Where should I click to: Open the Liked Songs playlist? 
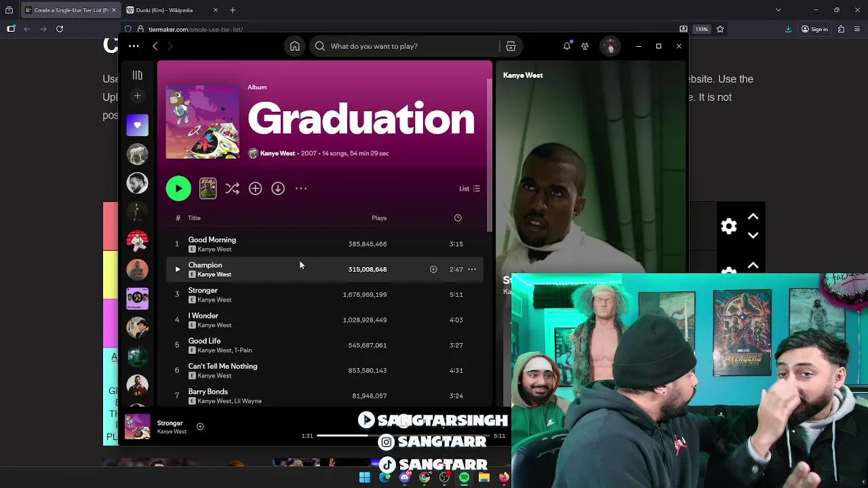[x=137, y=125]
